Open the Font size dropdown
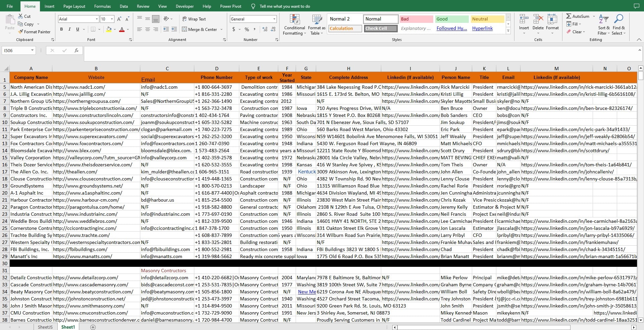The image size is (644, 330). point(112,19)
